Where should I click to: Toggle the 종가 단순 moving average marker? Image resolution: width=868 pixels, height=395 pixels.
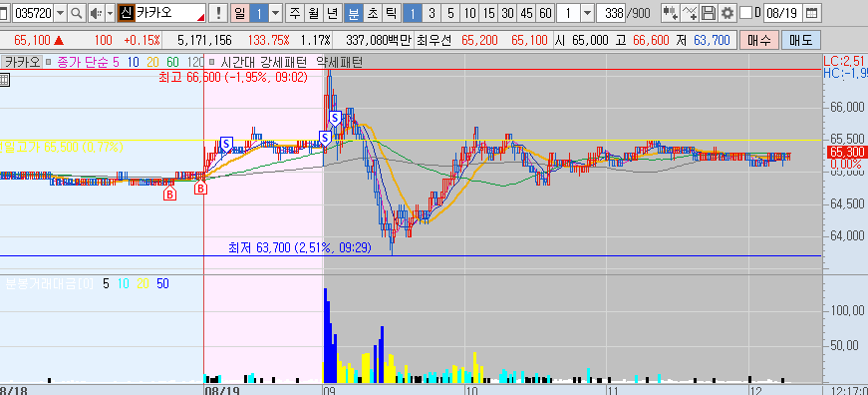pos(48,62)
